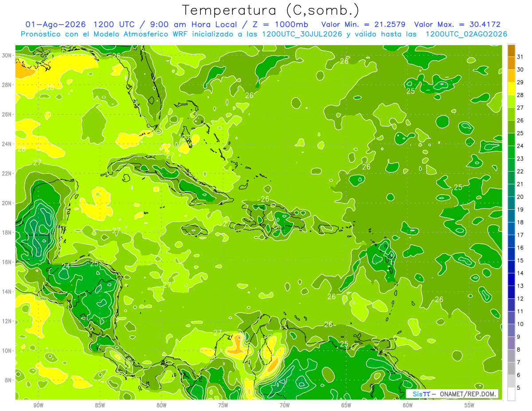Click the '22N' latitude axis label

(x=7, y=173)
